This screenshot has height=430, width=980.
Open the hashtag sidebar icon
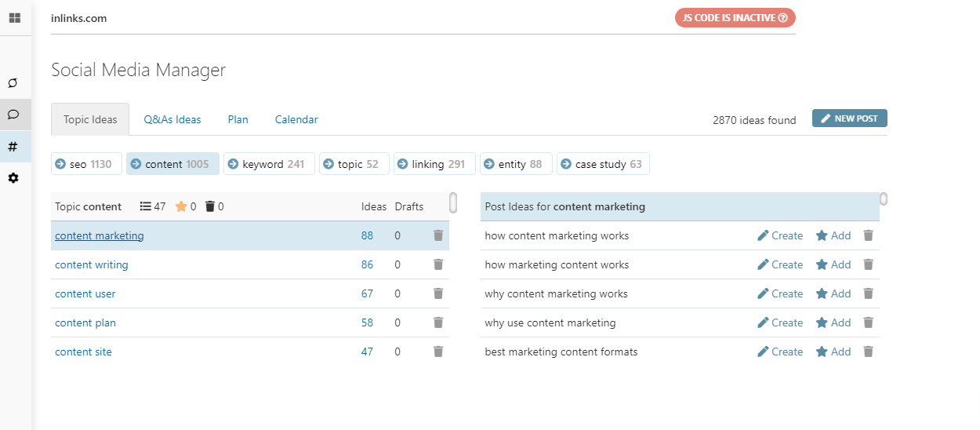13,147
